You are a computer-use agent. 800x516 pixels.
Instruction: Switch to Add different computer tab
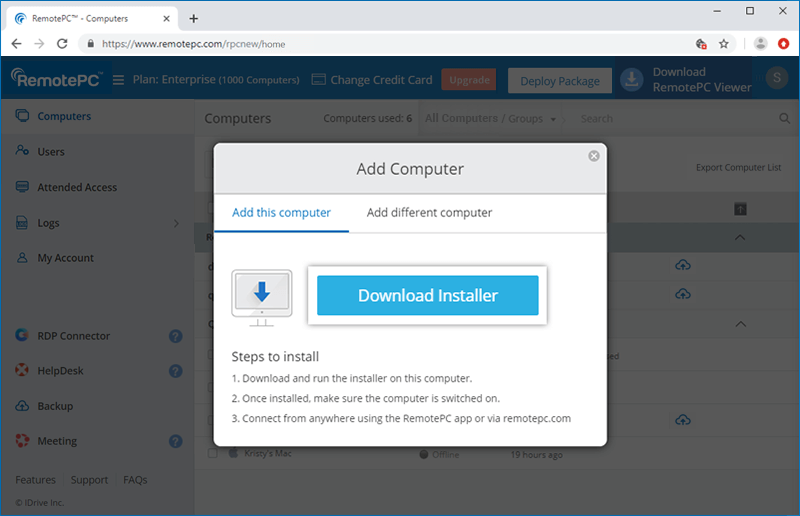429,212
